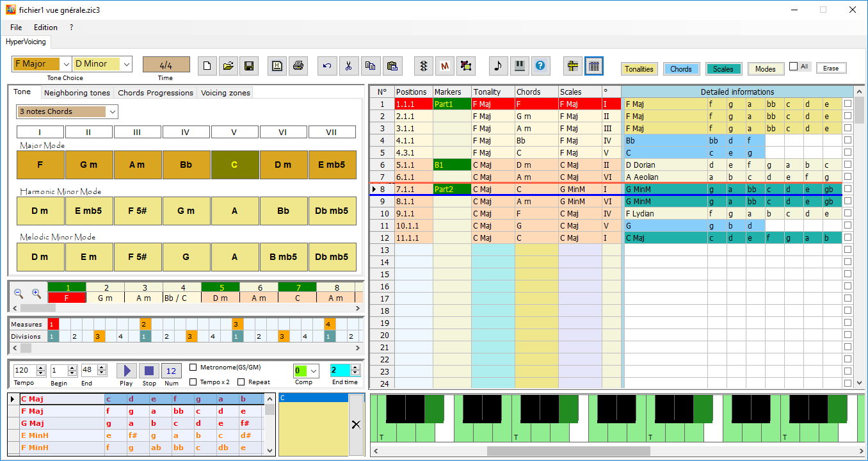The image size is (868, 461).
Task: Increase End time with its up arrow
Action: tap(356, 367)
